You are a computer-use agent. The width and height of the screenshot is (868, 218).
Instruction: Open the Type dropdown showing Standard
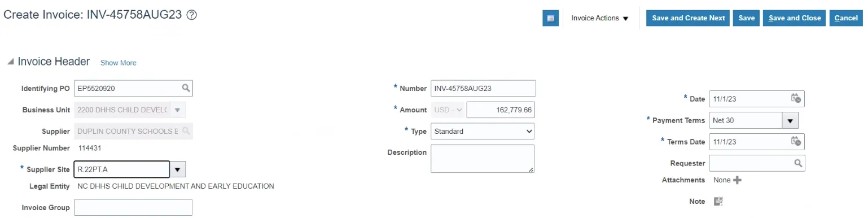point(482,131)
